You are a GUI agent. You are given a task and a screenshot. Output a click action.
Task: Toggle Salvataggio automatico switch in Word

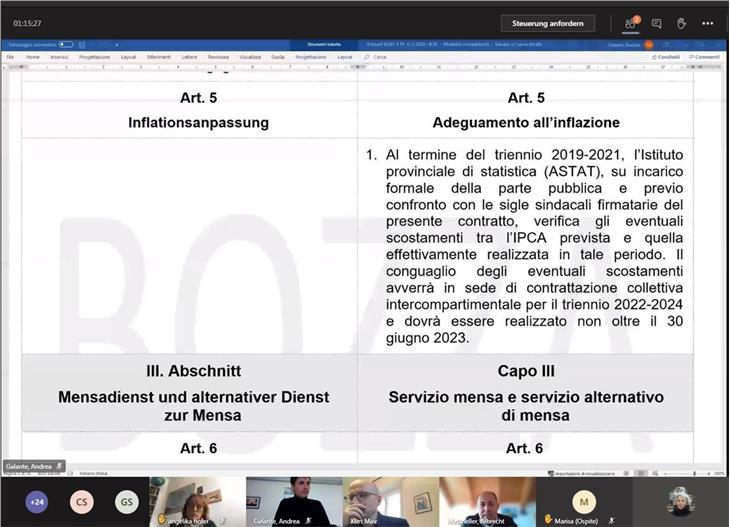(x=66, y=44)
